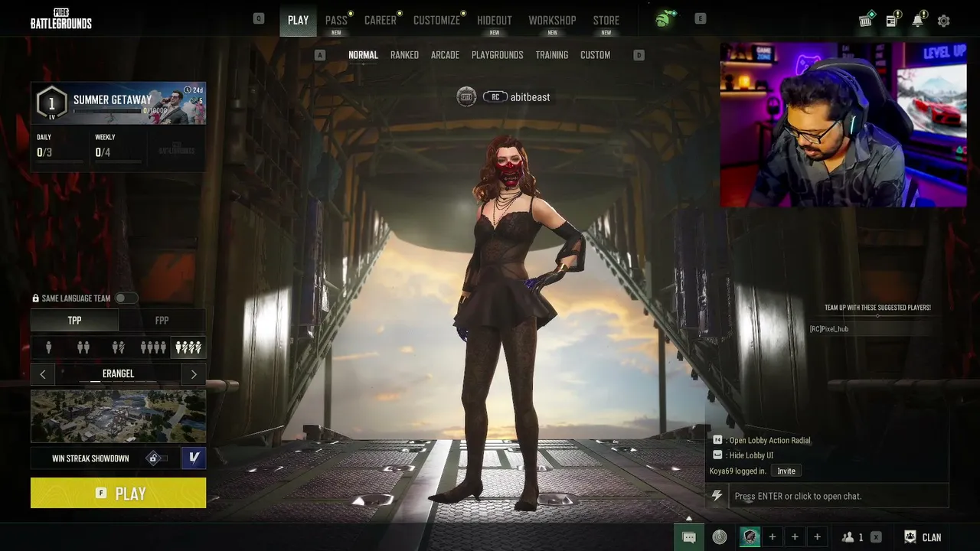Select TRAINING mode

click(x=552, y=55)
